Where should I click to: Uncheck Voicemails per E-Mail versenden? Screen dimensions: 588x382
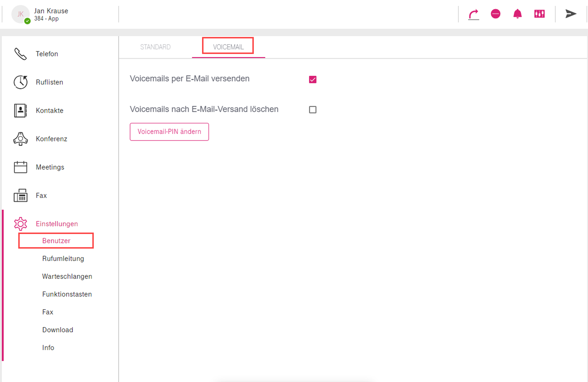tap(313, 79)
